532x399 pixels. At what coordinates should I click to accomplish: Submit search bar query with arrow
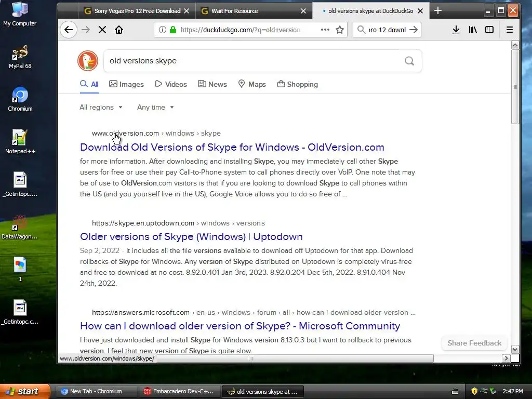(x=413, y=30)
